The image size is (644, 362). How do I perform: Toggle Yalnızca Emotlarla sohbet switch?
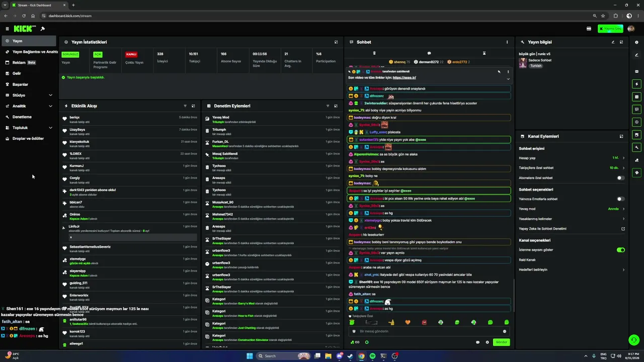point(621,199)
